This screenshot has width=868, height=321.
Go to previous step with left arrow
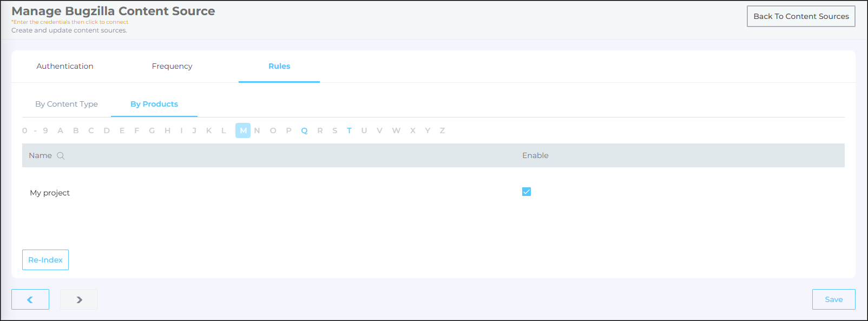tap(30, 299)
